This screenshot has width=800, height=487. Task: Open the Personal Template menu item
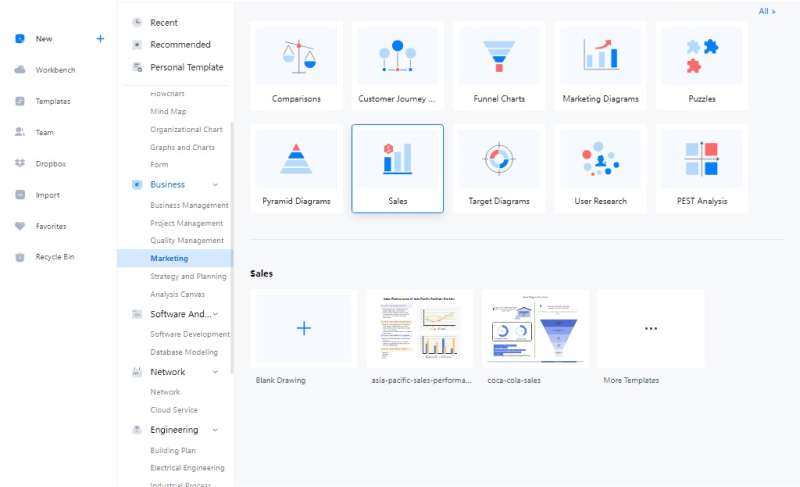tap(187, 67)
